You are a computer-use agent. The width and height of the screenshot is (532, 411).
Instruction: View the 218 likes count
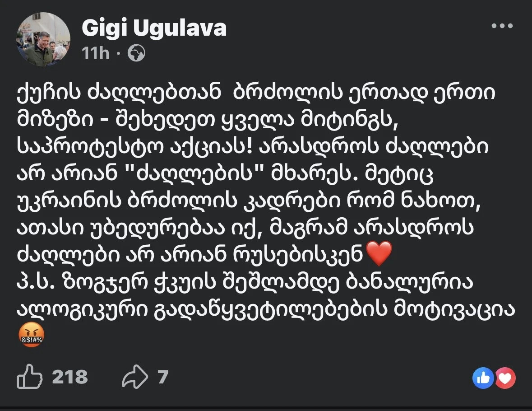point(70,376)
